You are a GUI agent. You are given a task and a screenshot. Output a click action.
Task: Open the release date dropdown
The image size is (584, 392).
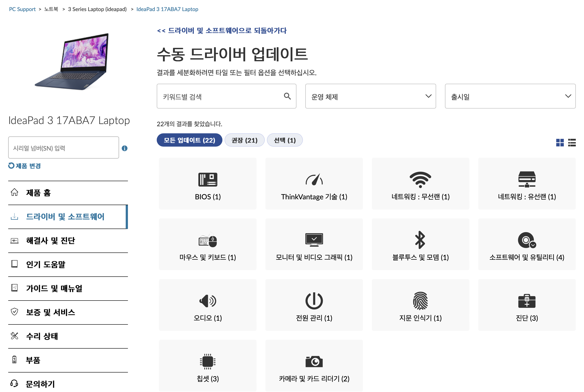pos(510,96)
